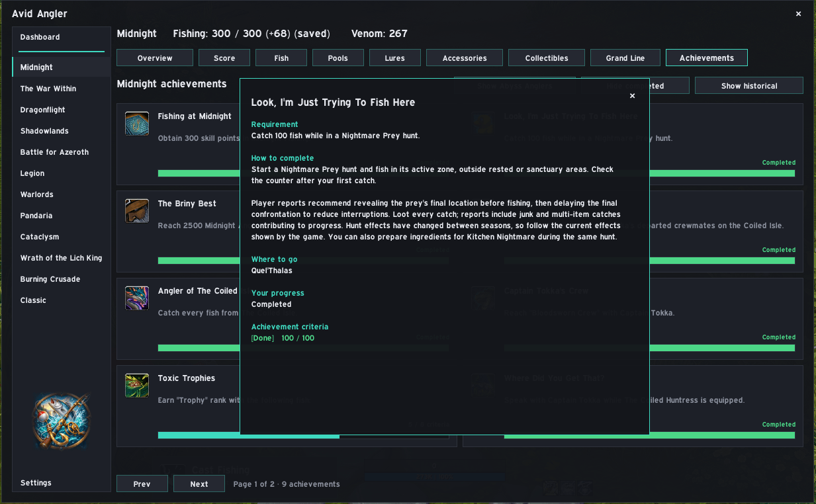Click The Briny Best achievement icon

pyautogui.click(x=137, y=211)
